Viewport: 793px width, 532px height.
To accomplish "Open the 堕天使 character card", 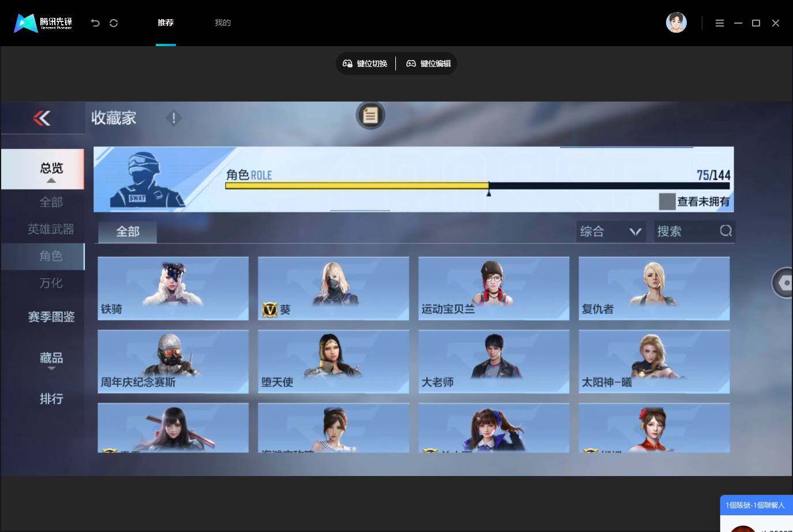I will (334, 362).
